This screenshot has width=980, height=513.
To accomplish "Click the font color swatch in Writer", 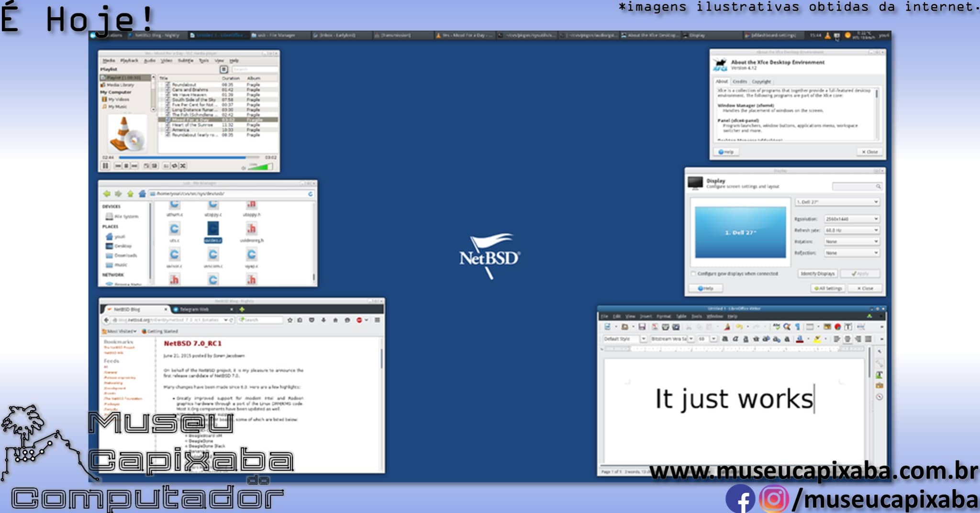I will [800, 339].
